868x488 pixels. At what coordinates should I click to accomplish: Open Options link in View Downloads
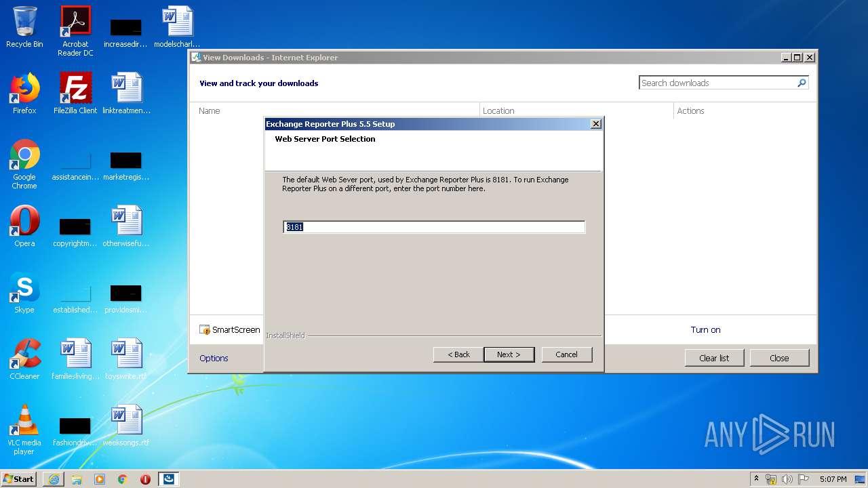(x=214, y=358)
